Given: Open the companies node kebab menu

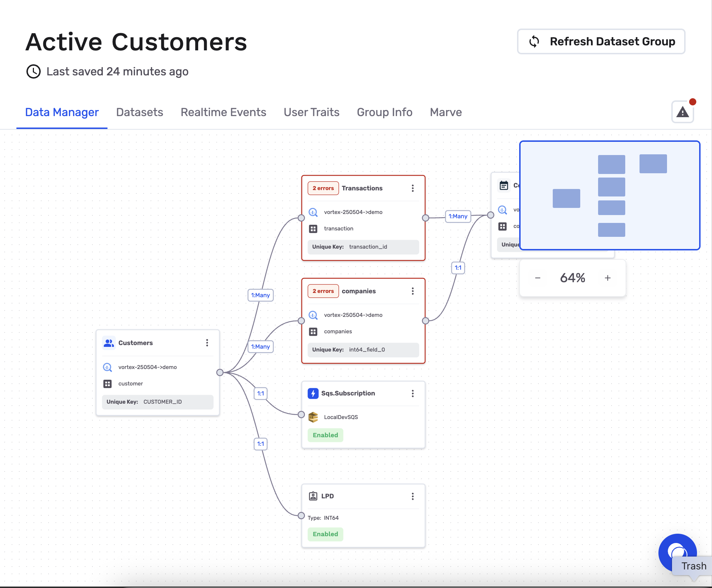Looking at the screenshot, I should tap(413, 291).
